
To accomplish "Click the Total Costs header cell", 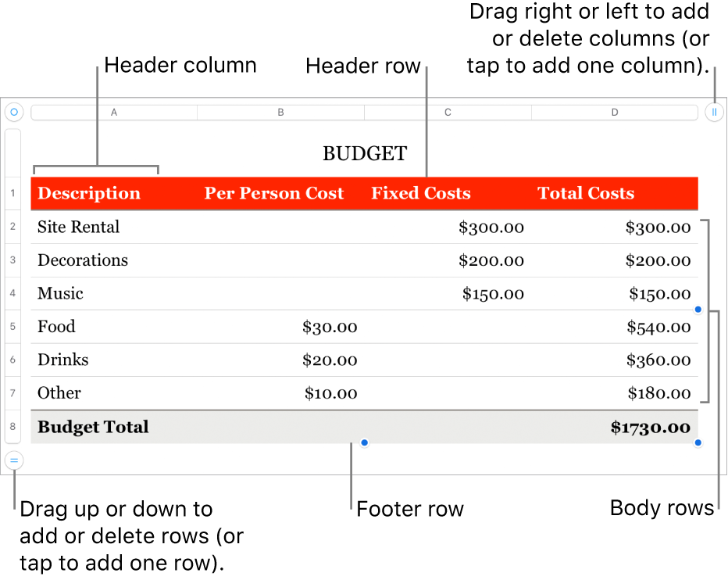I will (586, 194).
